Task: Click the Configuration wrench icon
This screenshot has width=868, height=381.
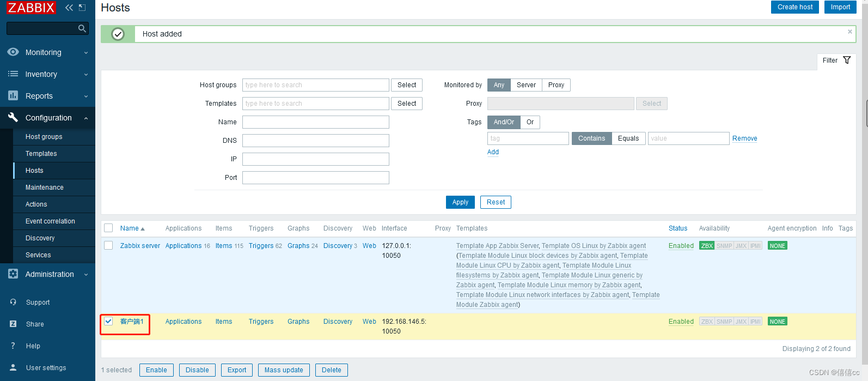Action: (x=13, y=117)
